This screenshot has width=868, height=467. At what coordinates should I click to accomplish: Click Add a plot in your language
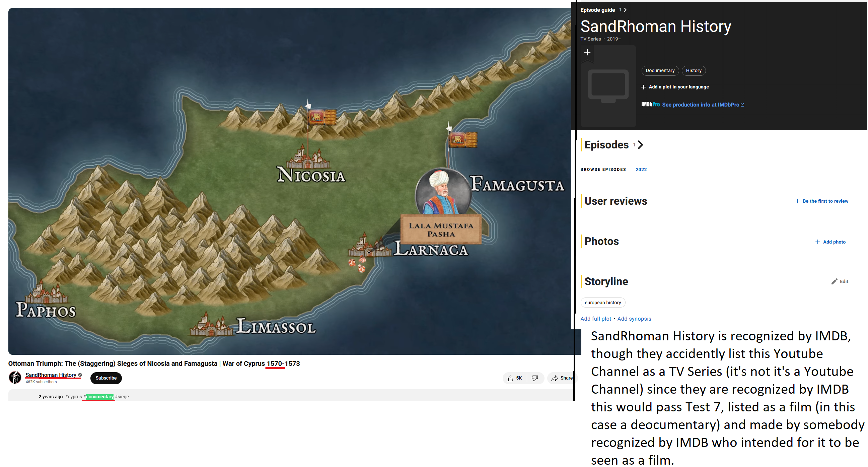point(679,87)
